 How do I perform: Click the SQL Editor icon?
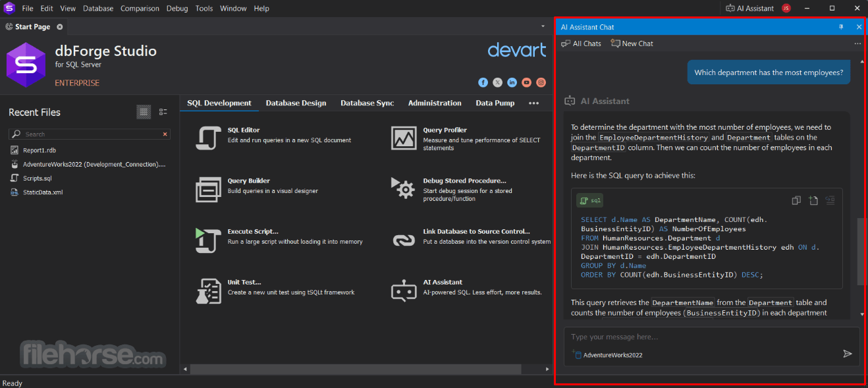[x=208, y=138]
